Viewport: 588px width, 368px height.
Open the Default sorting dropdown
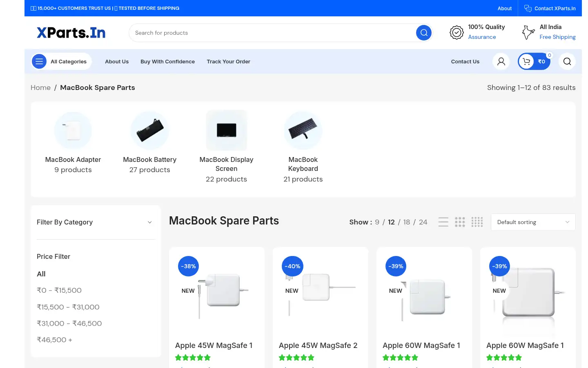[533, 222]
